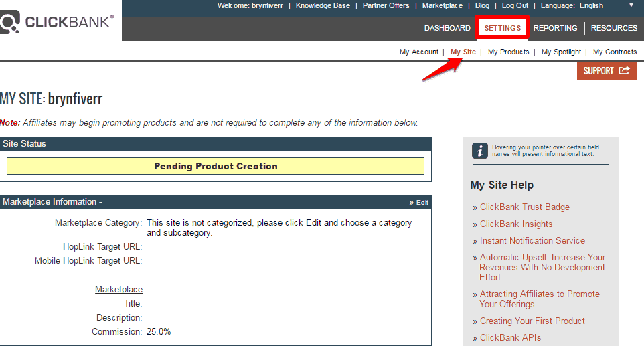The image size is (644, 346).
Task: Open the RESOURCES tab
Action: 614,28
